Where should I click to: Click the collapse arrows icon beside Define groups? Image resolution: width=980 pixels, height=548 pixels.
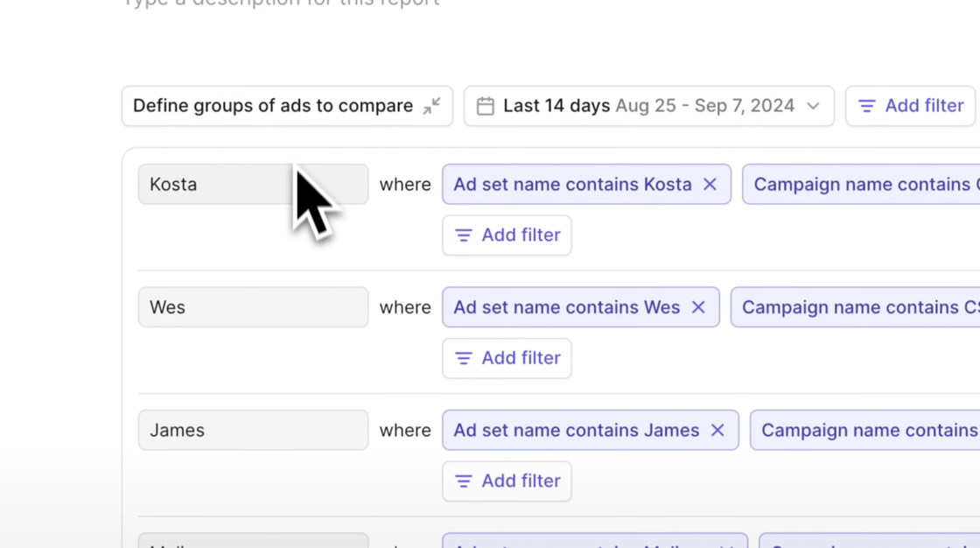[431, 106]
